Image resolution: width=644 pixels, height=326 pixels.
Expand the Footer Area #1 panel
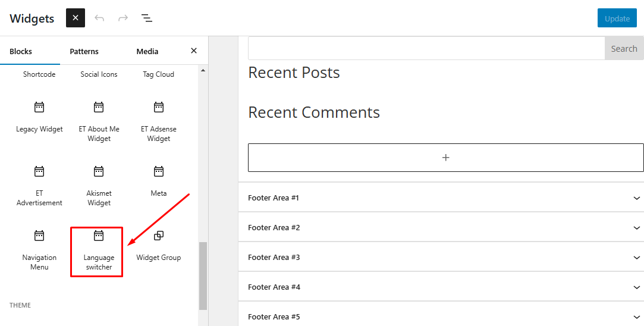coord(441,198)
